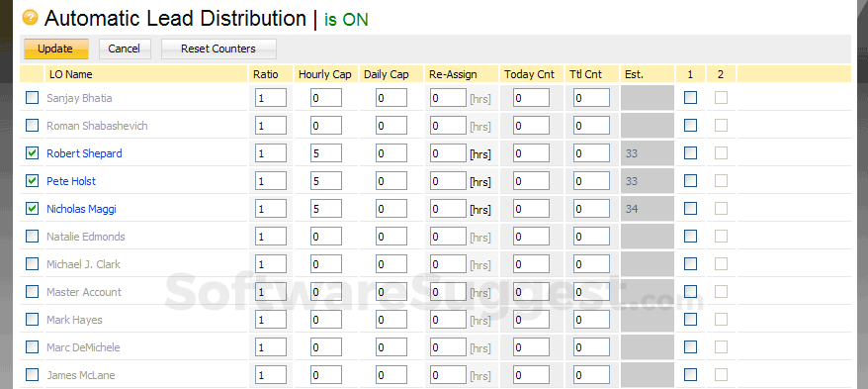Check the box next to James McLane
This screenshot has width=868, height=389.
[32, 375]
